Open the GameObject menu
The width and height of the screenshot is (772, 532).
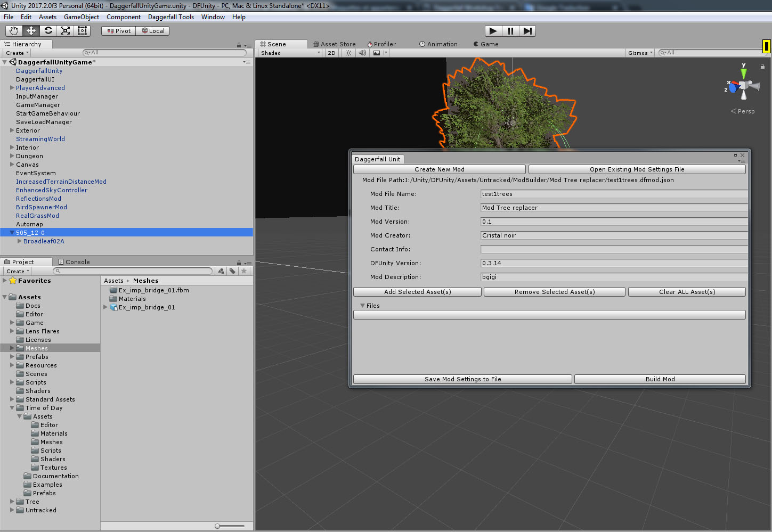pos(82,17)
